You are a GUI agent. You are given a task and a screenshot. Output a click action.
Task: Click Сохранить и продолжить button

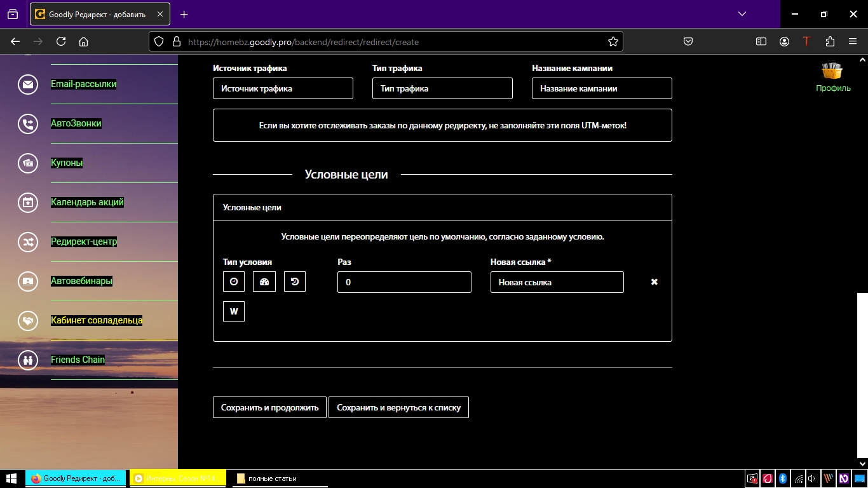pos(269,407)
